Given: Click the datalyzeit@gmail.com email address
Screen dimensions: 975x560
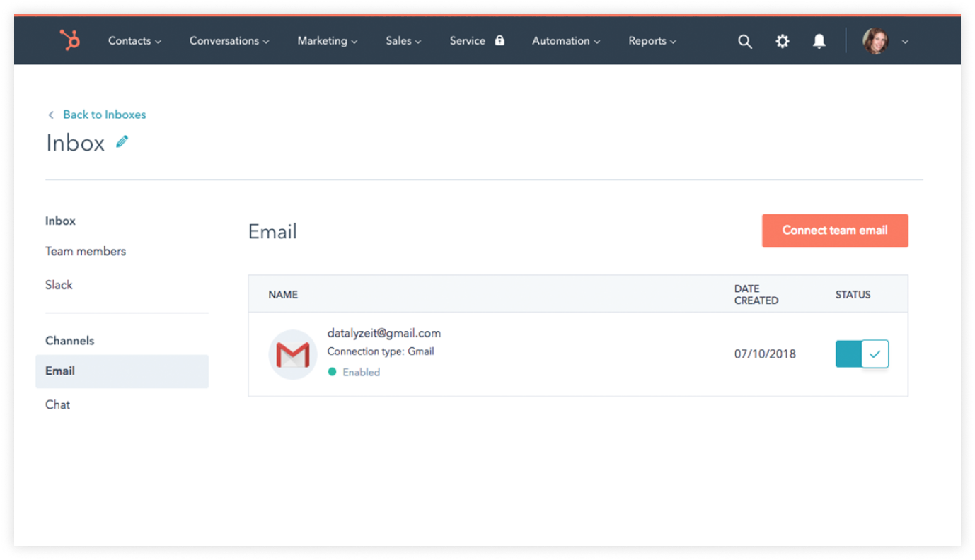Looking at the screenshot, I should [383, 333].
